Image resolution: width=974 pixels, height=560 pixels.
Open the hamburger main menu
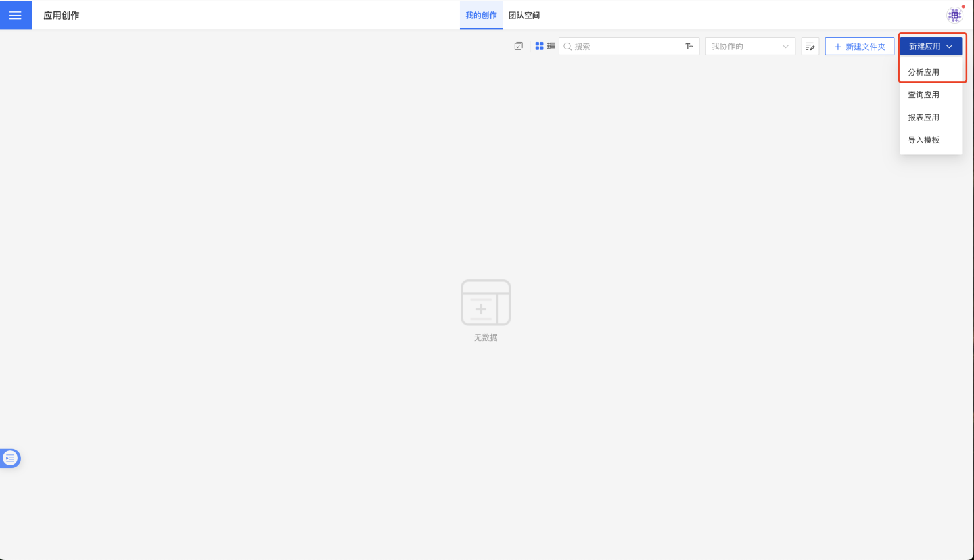point(15,15)
